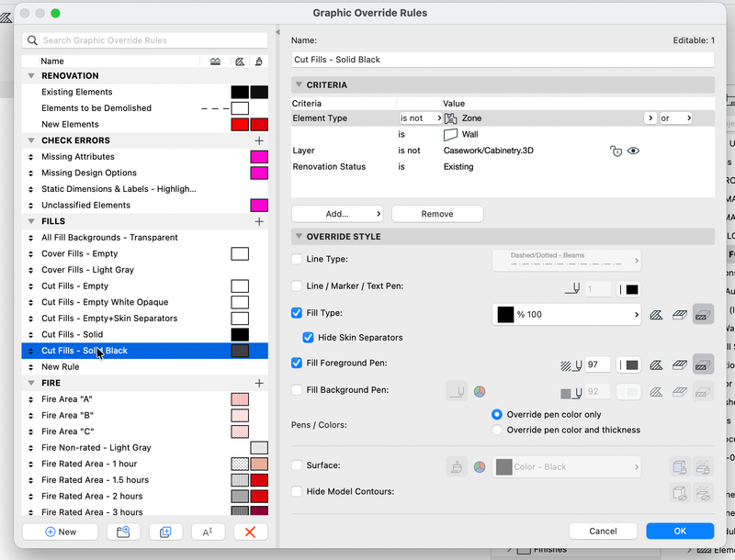Enable the Surface override checkbox

point(296,465)
